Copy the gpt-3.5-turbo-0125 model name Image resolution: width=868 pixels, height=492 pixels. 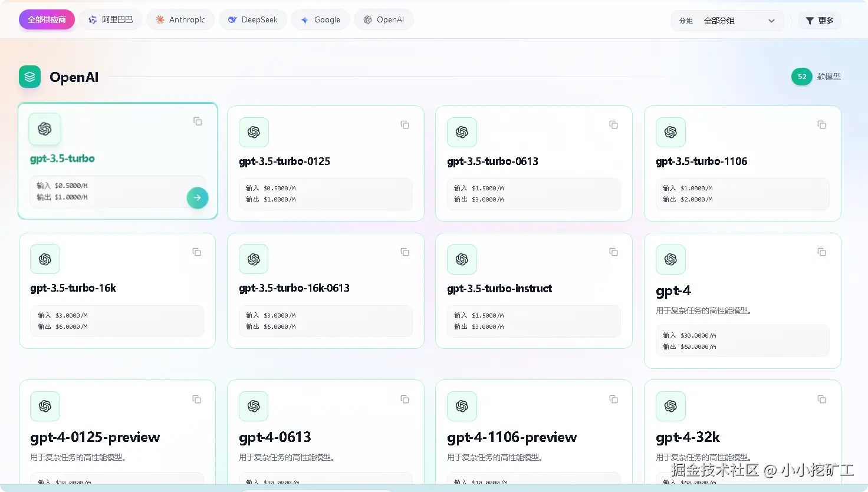(405, 125)
